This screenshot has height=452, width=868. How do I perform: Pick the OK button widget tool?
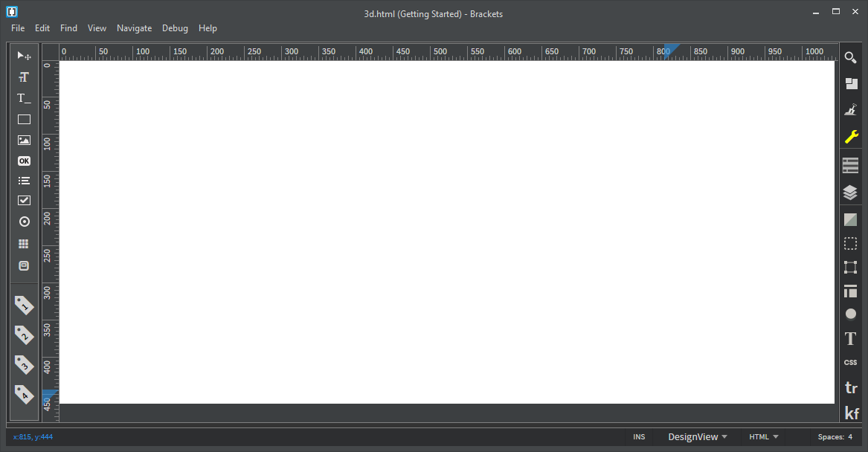pos(24,161)
